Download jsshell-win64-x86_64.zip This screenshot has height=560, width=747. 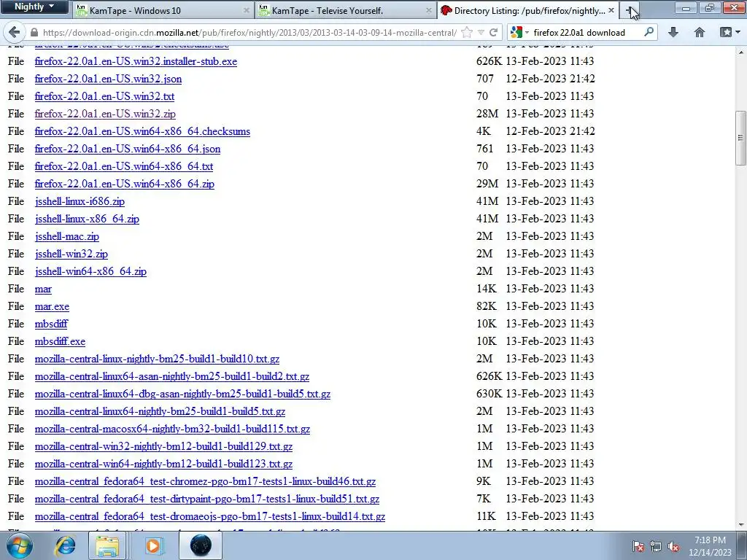(x=90, y=271)
